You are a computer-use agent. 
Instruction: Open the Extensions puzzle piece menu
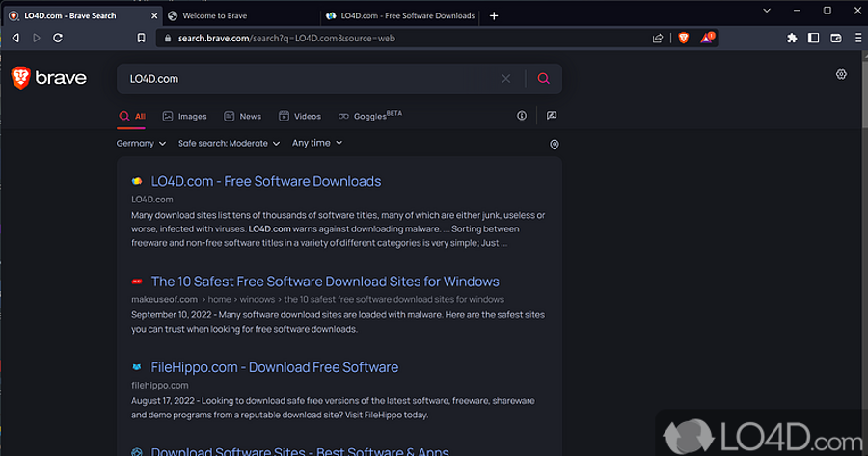tap(792, 39)
